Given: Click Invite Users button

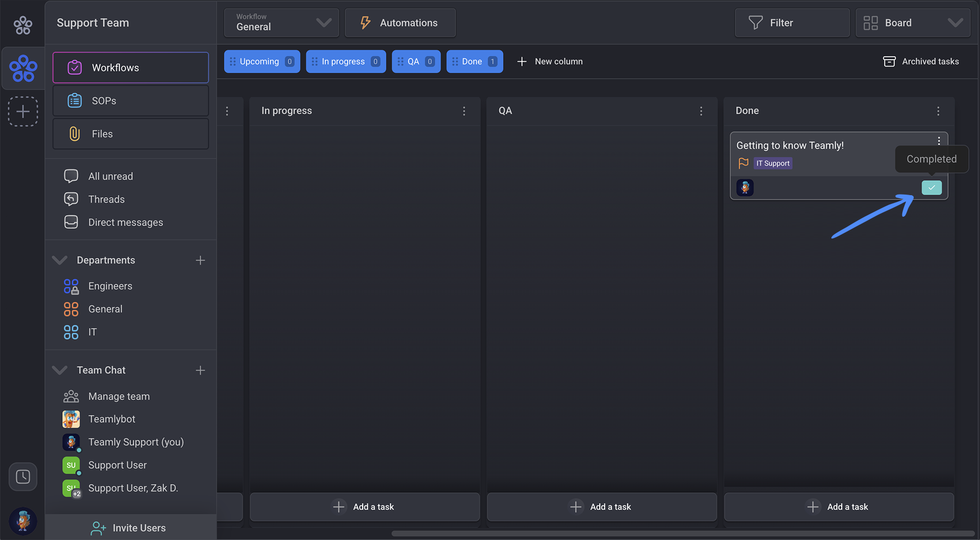Looking at the screenshot, I should pyautogui.click(x=131, y=528).
